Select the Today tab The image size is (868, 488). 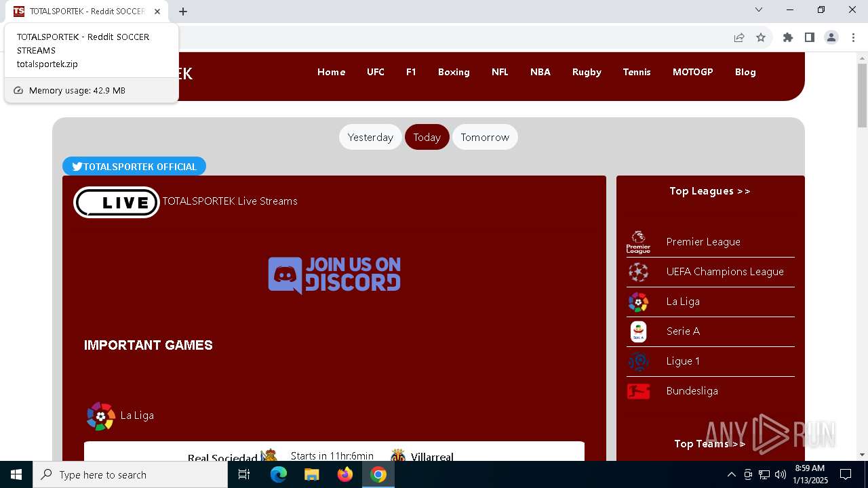(x=427, y=137)
